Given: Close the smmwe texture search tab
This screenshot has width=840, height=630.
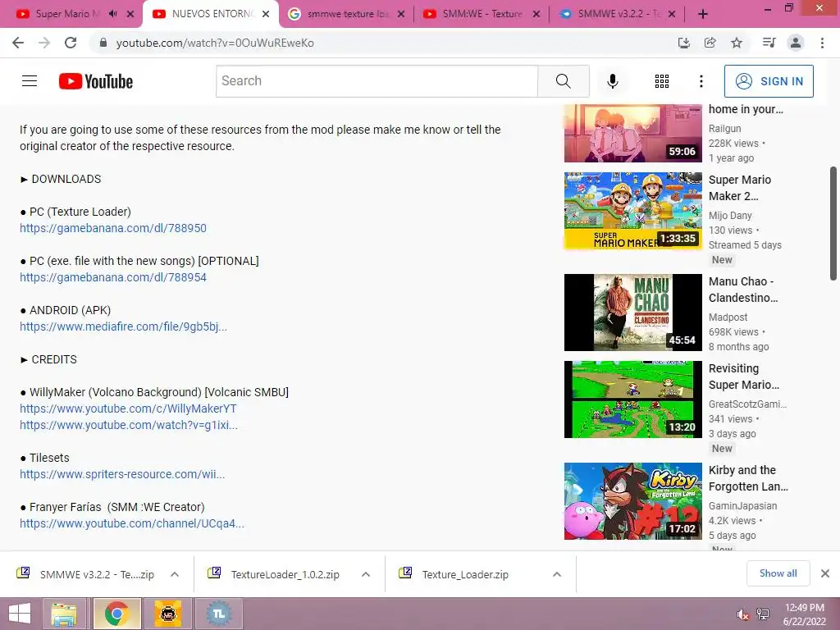Looking at the screenshot, I should 400,15.
